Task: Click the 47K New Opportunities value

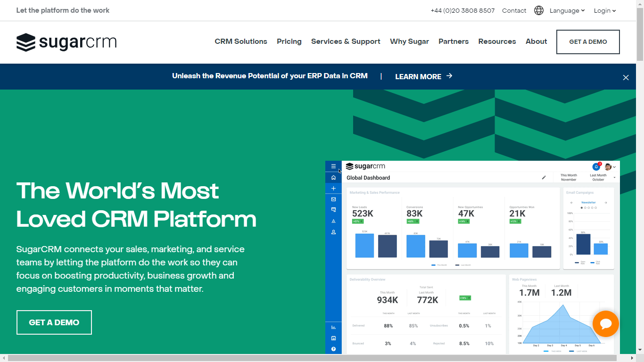Action: [x=466, y=214]
